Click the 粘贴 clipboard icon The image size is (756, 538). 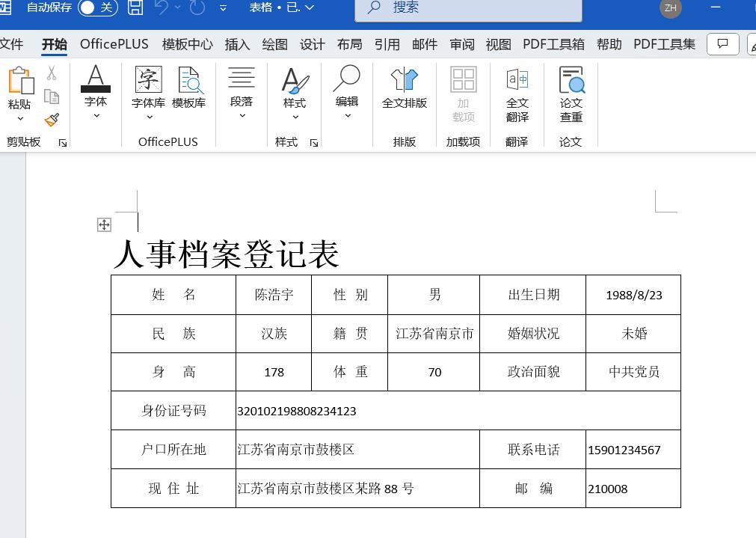tap(21, 80)
